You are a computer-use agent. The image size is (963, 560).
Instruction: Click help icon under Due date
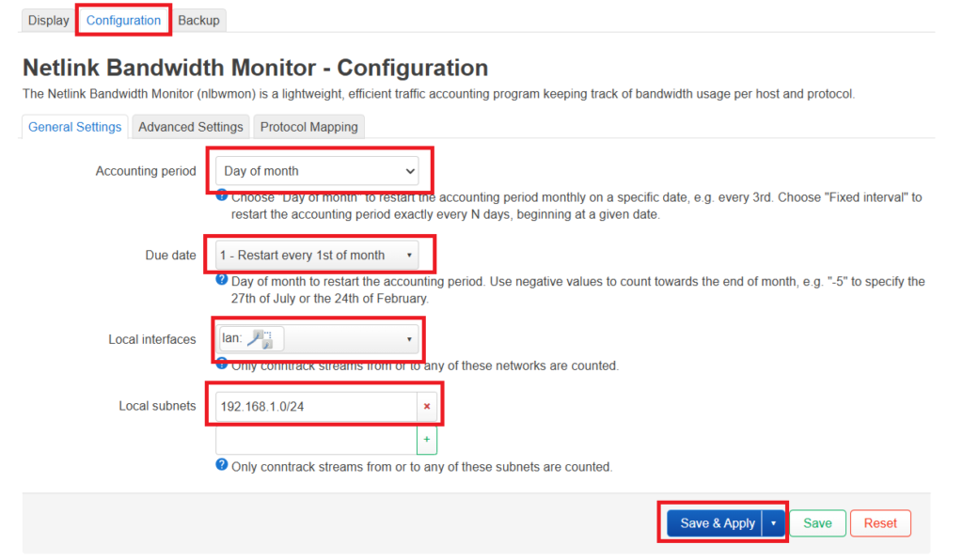pos(222,280)
